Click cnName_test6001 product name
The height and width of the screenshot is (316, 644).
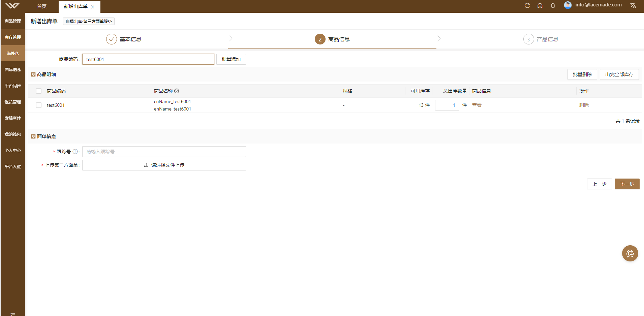[173, 101]
